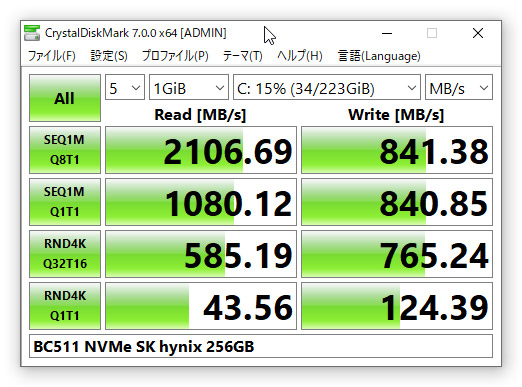Viewport: 522px width, 387px height.
Task: Select the RND4K Q32T16 write result 765.24
Action: [x=397, y=254]
